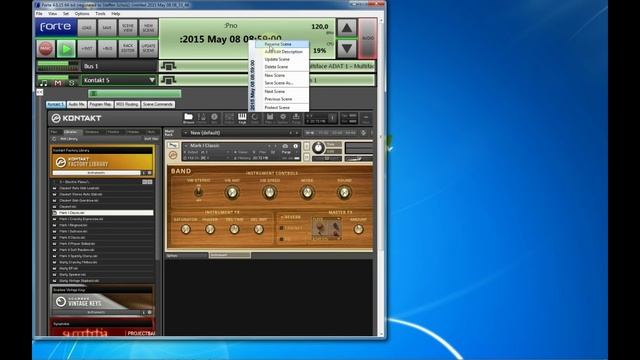Image resolution: width=640 pixels, height=360 pixels.
Task: Mute Kontakt 5 with the M button
Action: pyautogui.click(x=58, y=83)
